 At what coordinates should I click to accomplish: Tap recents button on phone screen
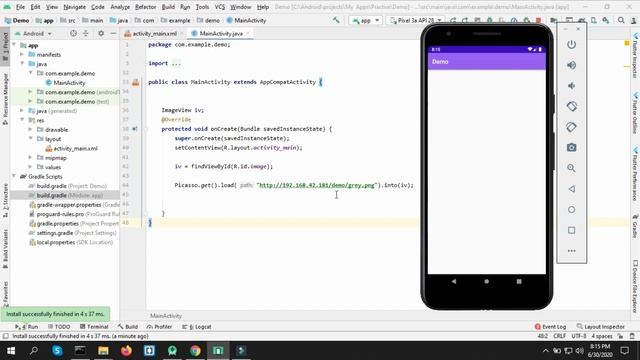click(x=519, y=281)
